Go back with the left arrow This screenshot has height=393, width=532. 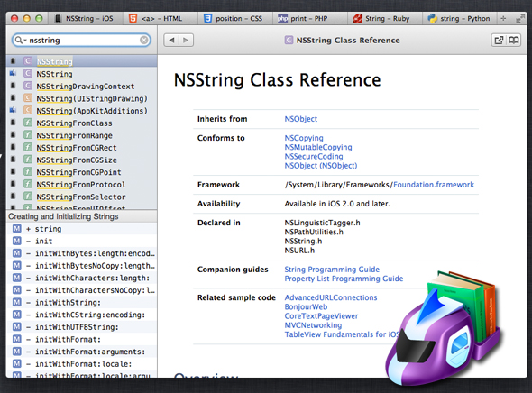[x=171, y=40]
